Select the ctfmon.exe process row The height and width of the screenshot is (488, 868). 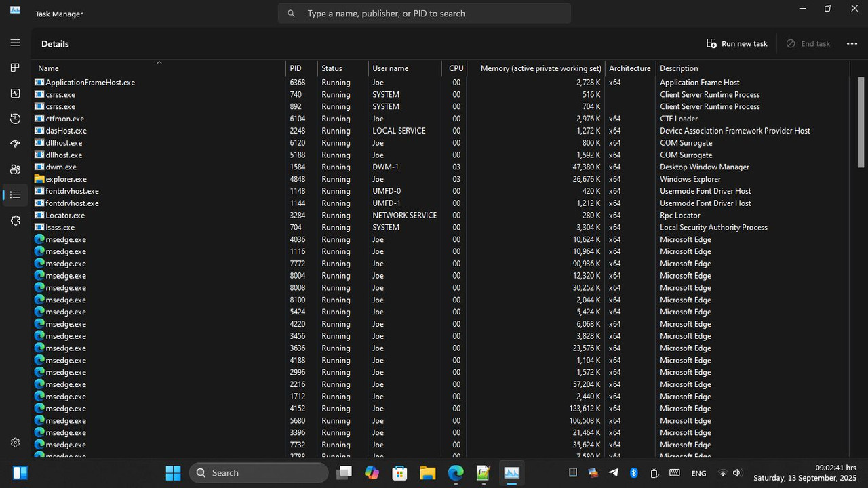pos(441,119)
